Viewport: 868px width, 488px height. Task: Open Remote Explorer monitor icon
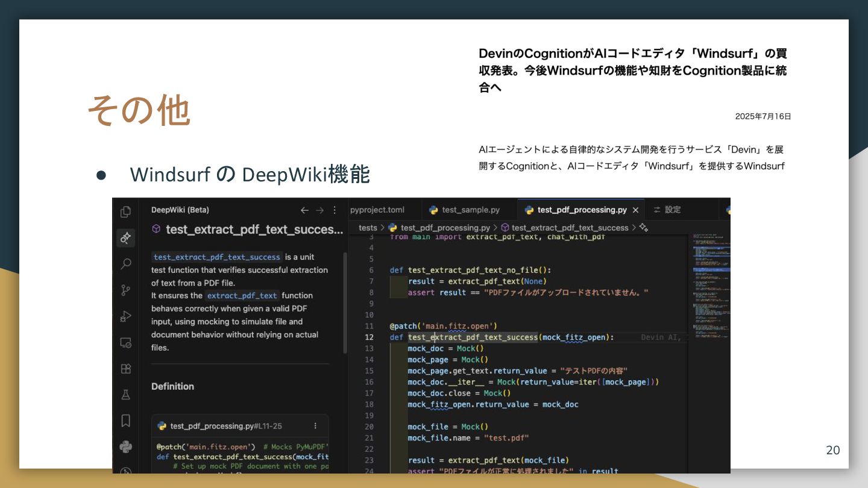pos(125,342)
